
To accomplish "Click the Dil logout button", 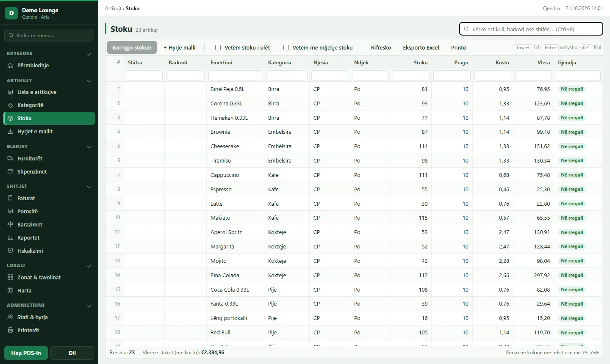I will click(x=72, y=353).
